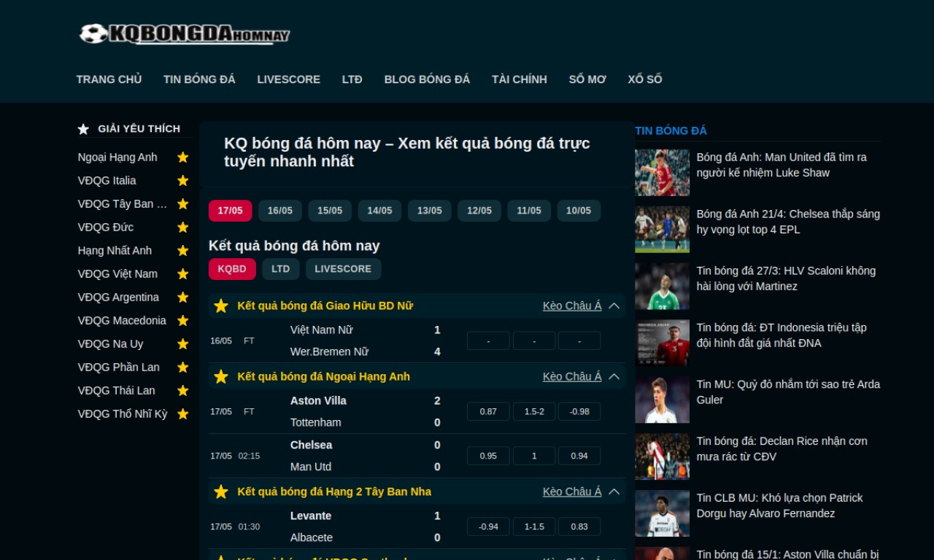Click star icon of Giao Hữu BD Nữ section
Viewport: 934px width, 560px height.
pyautogui.click(x=221, y=306)
